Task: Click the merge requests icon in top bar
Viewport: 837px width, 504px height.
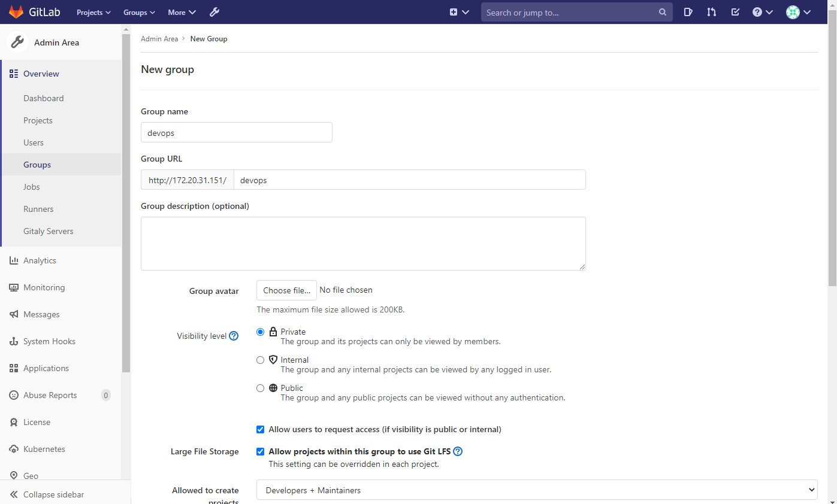Action: click(x=711, y=12)
